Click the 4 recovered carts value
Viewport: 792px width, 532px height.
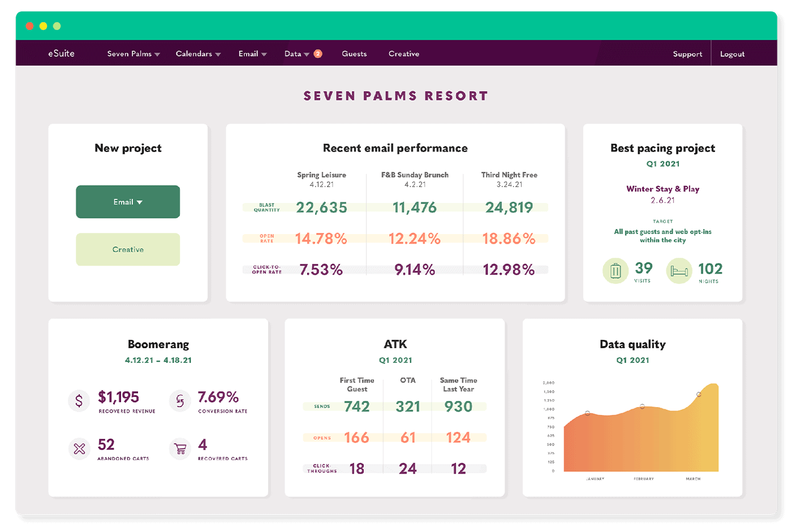[203, 444]
